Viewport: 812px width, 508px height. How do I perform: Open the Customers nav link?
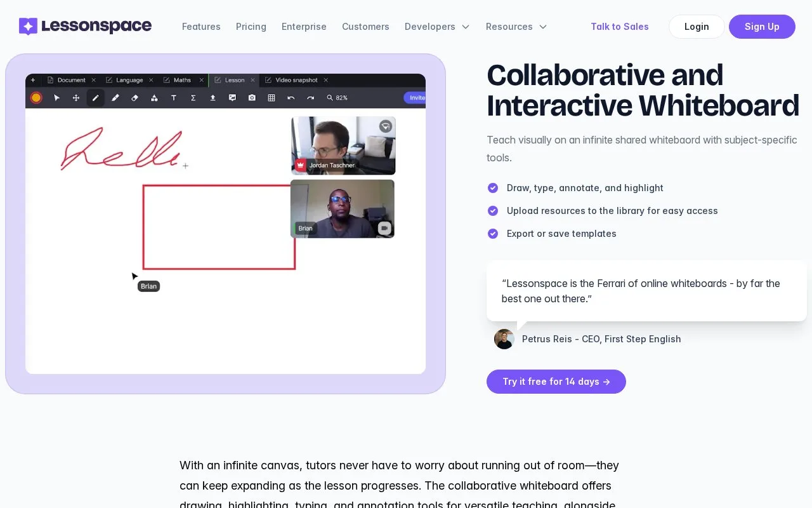coord(365,27)
